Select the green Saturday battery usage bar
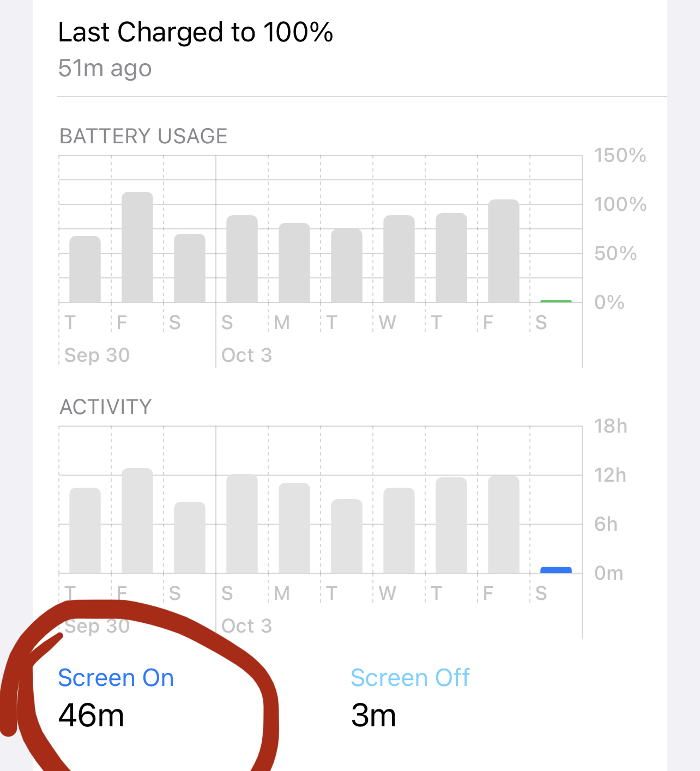700x771 pixels. [556, 301]
